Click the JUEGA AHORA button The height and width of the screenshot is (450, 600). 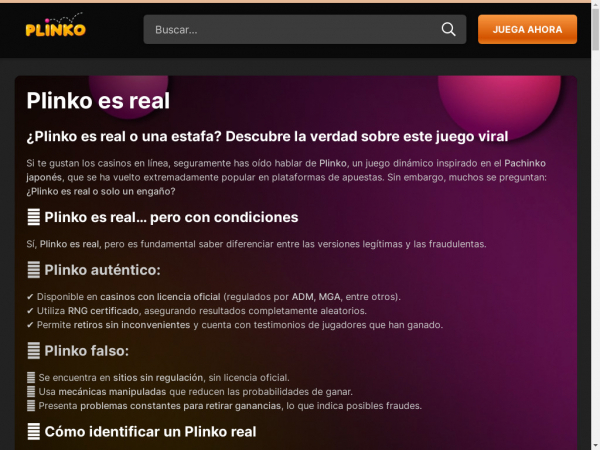pos(527,29)
